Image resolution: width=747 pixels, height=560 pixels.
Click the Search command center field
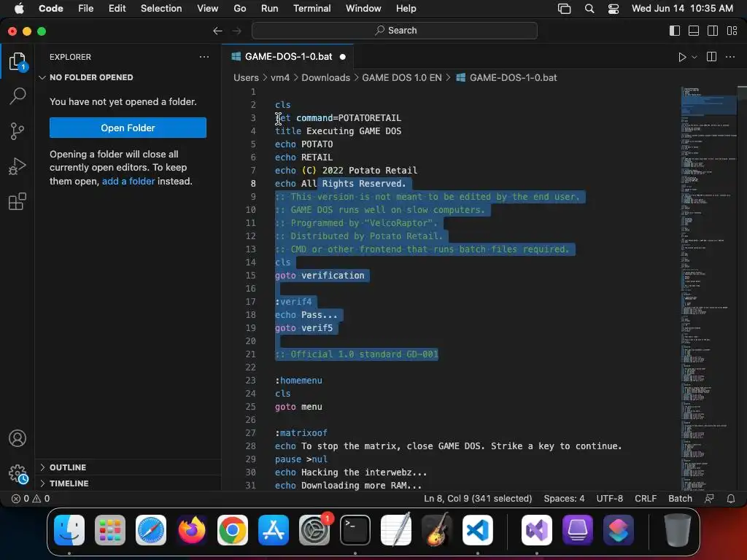(395, 31)
